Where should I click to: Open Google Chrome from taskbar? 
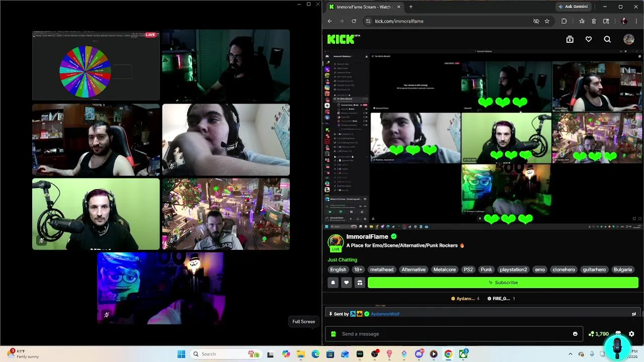pyautogui.click(x=448, y=354)
